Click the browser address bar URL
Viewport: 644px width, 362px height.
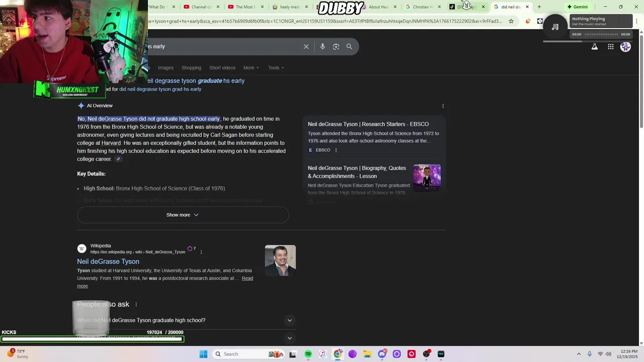[x=325, y=21]
